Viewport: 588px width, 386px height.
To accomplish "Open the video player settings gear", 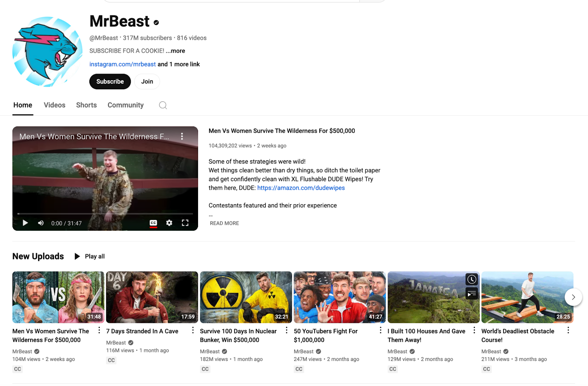I will [169, 223].
